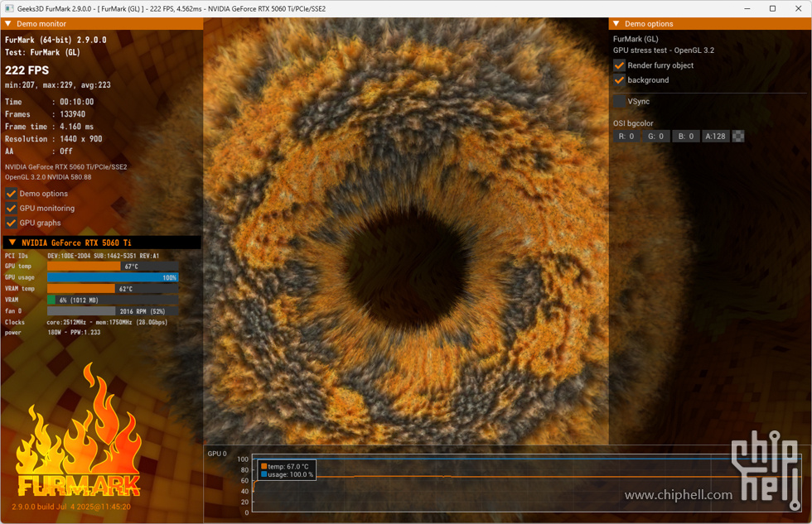Image resolution: width=812 pixels, height=524 pixels.
Task: Click the OpenGL 3.2.0 NVIDIA 580.88 line
Action: click(x=48, y=177)
